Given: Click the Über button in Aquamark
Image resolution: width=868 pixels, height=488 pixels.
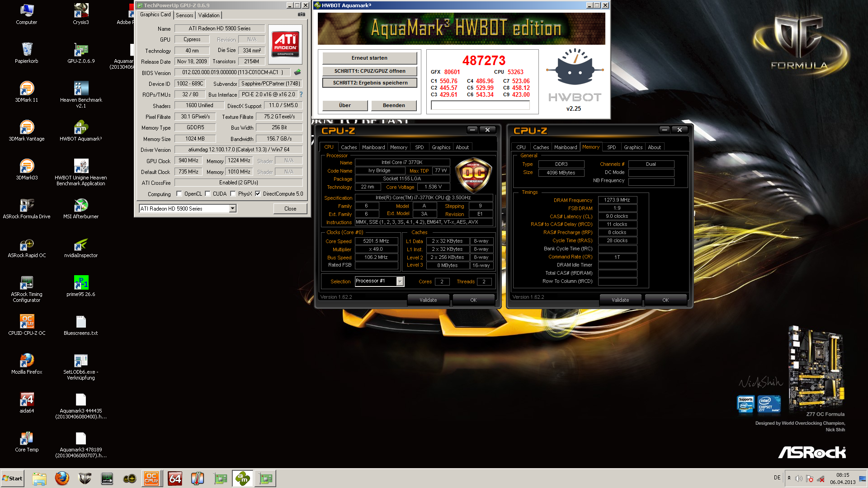Looking at the screenshot, I should coord(344,105).
